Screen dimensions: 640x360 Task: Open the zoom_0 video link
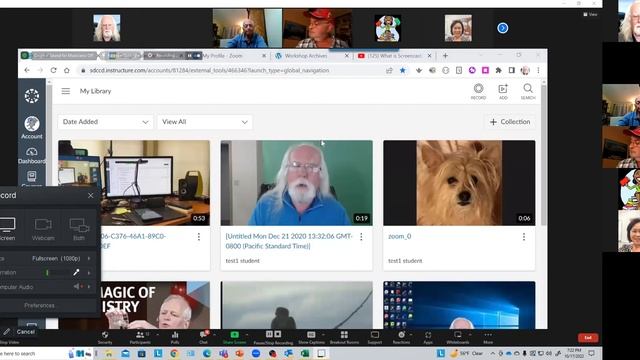(400, 236)
